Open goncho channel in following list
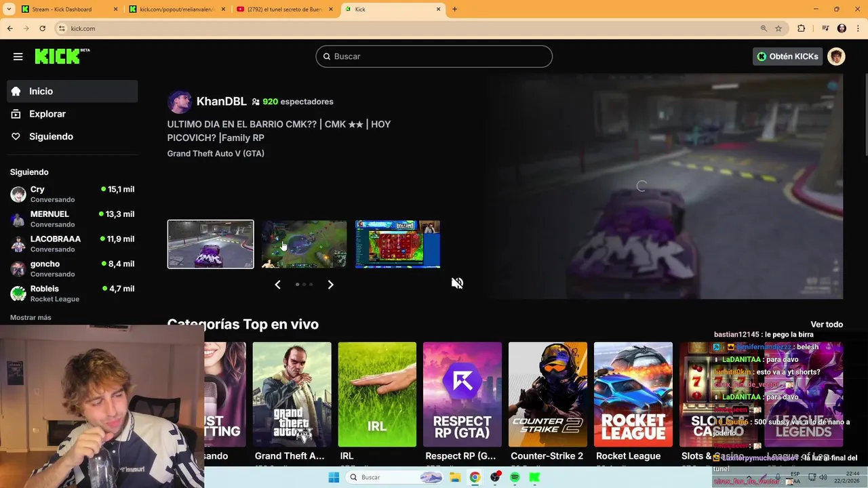This screenshot has width=868, height=488. tap(72, 269)
